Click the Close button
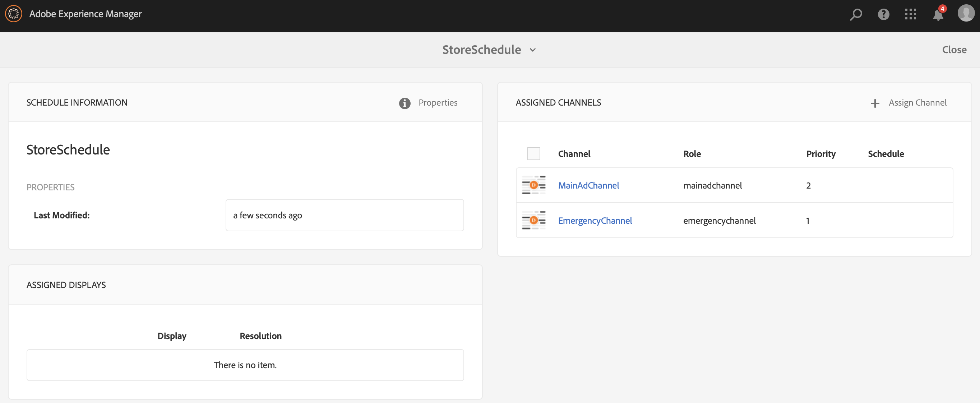Screen dimensions: 980x403 pos(954,50)
